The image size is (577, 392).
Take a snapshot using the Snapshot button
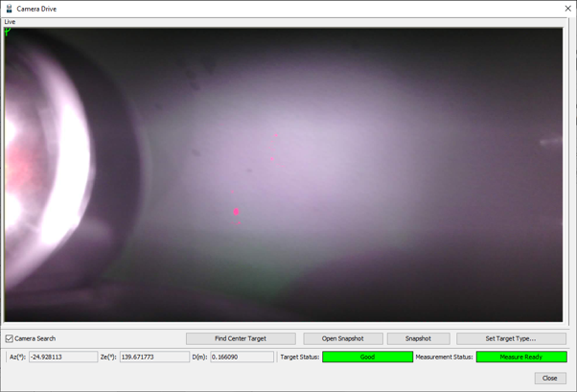point(418,338)
